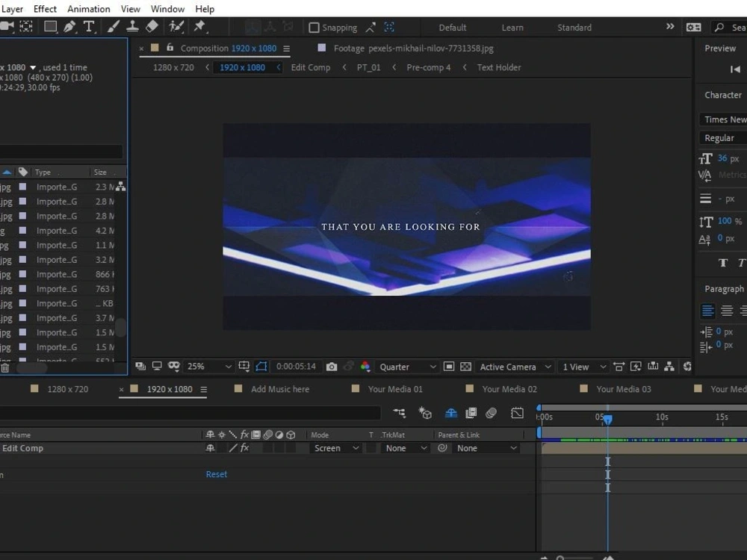Toggle draft 3D icon in timeline
Screen dimensions: 747x560
click(425, 413)
